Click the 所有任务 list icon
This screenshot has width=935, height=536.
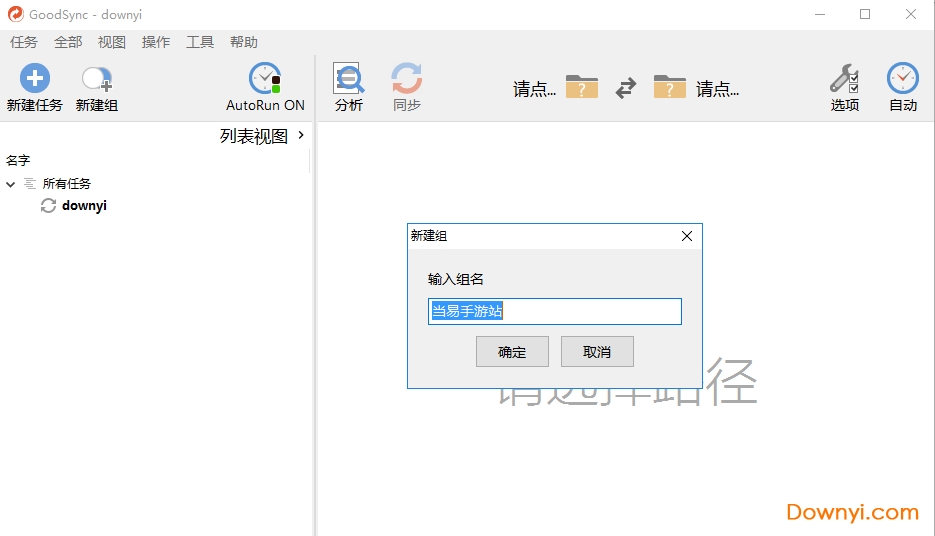(30, 184)
